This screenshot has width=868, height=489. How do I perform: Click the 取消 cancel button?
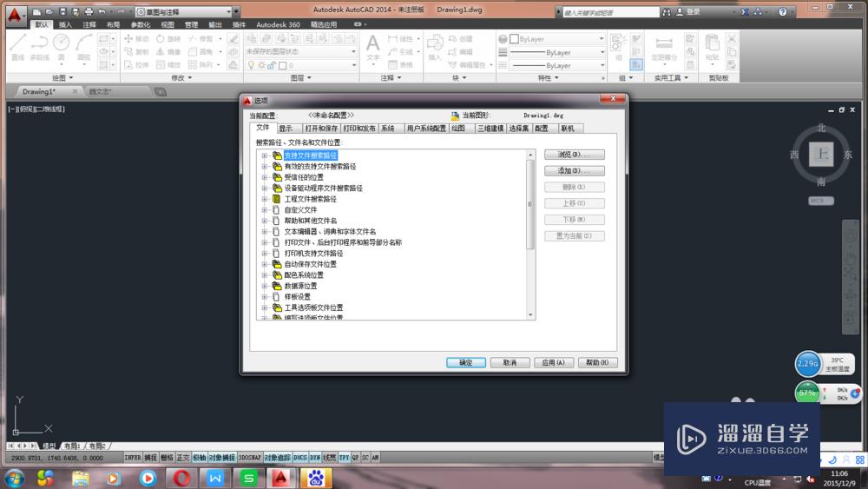pyautogui.click(x=510, y=363)
